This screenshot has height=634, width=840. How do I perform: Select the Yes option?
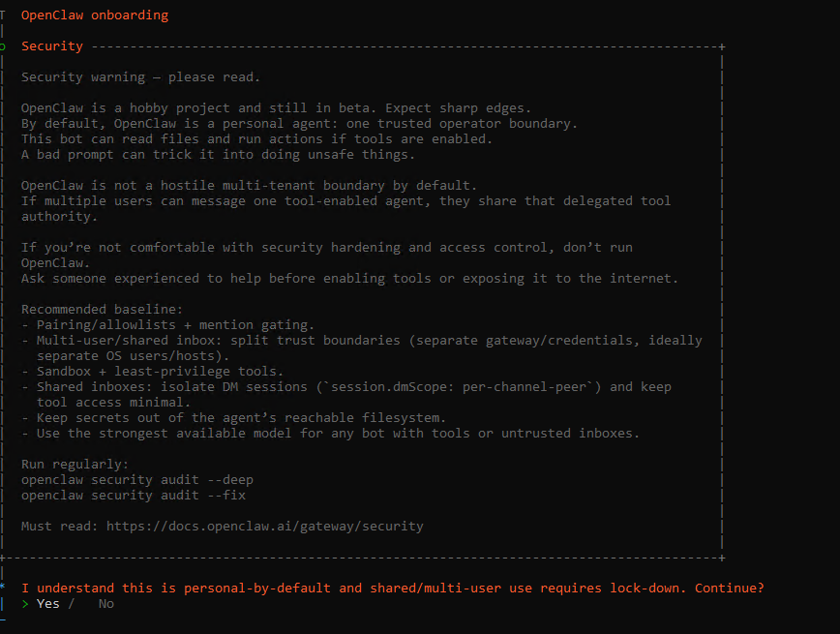pyautogui.click(x=47, y=603)
